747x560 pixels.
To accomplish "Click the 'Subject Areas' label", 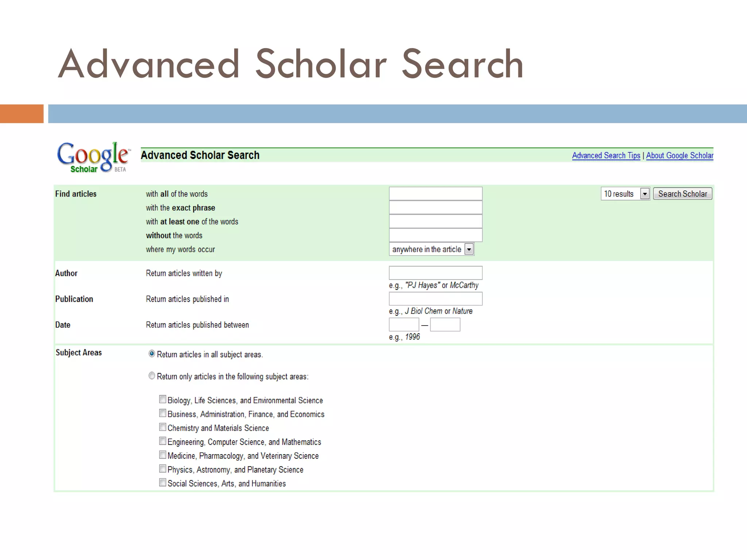I will tap(79, 353).
